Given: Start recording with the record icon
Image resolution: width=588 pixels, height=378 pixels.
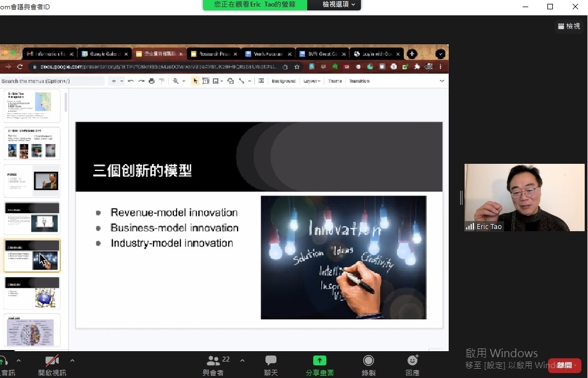Looking at the screenshot, I should click(369, 360).
